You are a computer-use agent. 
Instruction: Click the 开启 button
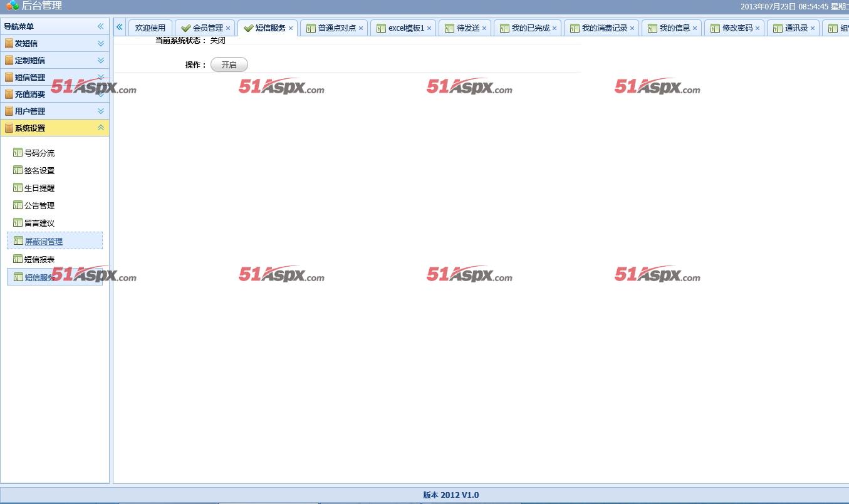[x=229, y=64]
